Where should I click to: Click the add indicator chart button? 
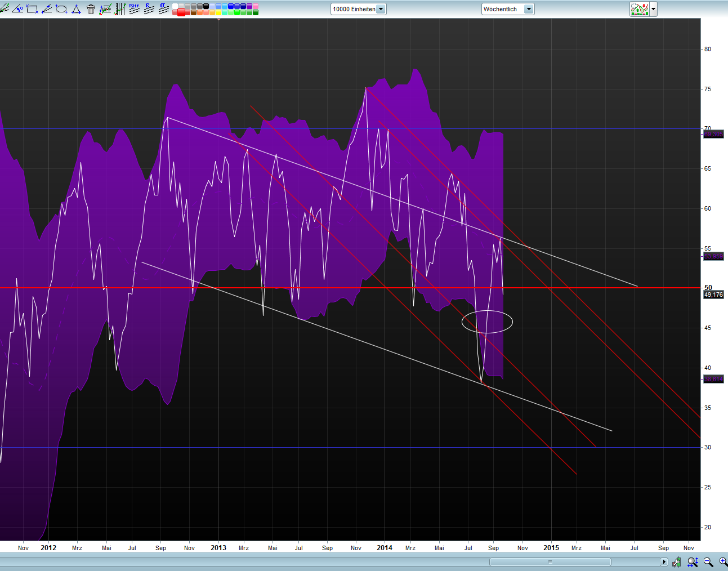(639, 9)
